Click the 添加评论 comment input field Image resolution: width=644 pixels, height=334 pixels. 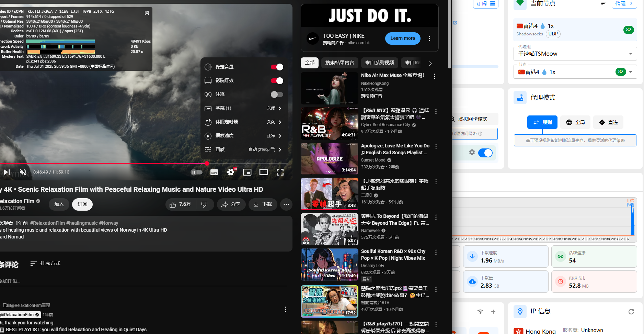[143, 281]
